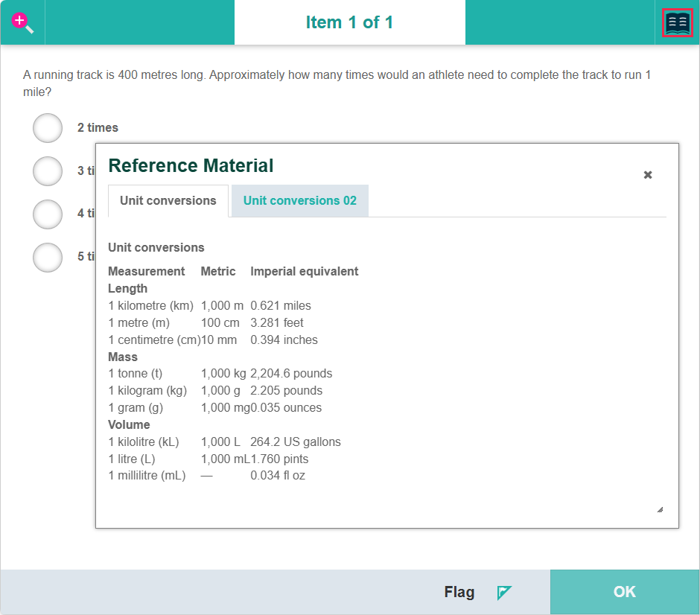Click the OK button
The image size is (700, 615).
625,592
